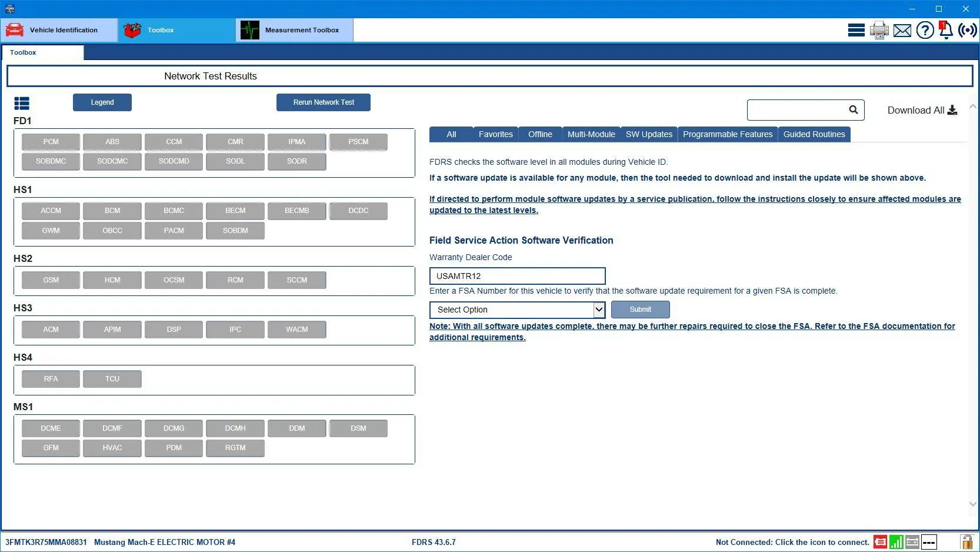The height and width of the screenshot is (552, 980).
Task: Click the Warranty Dealer Code input field
Action: pyautogui.click(x=517, y=276)
